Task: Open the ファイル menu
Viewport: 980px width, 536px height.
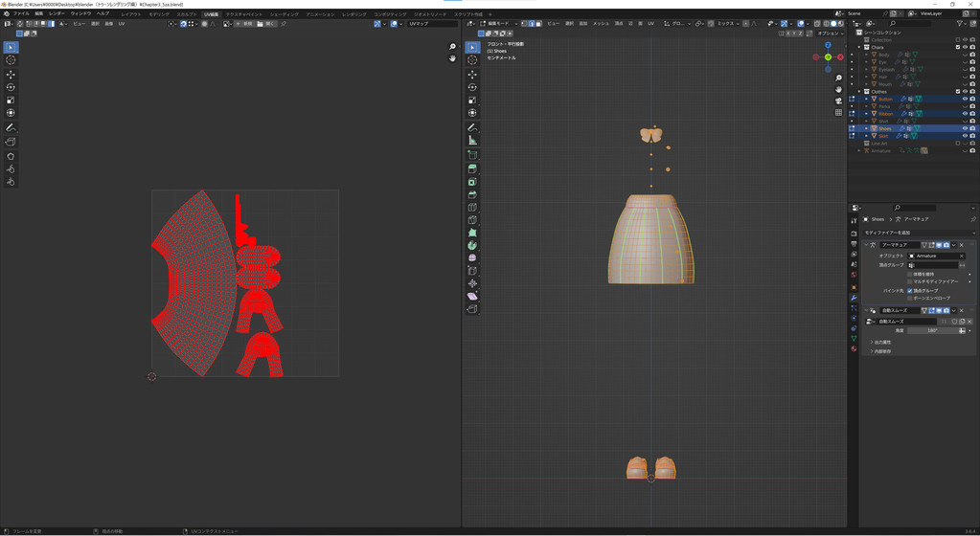Action: point(21,14)
